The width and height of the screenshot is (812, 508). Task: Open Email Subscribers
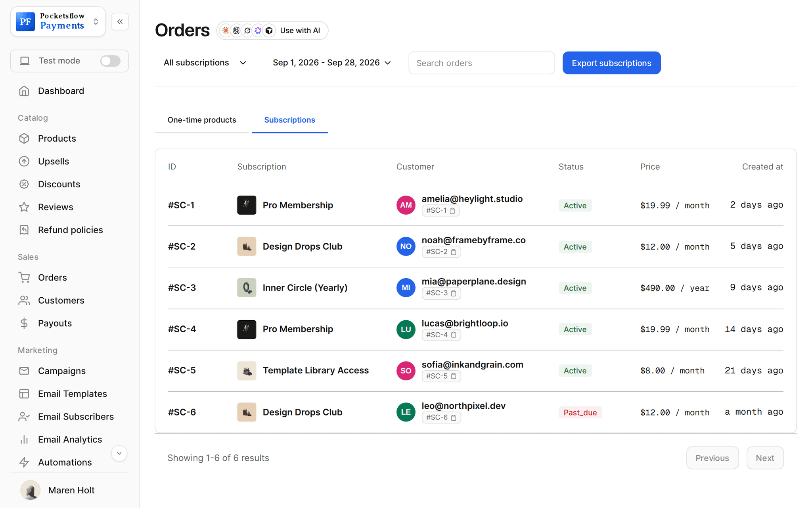point(76,417)
